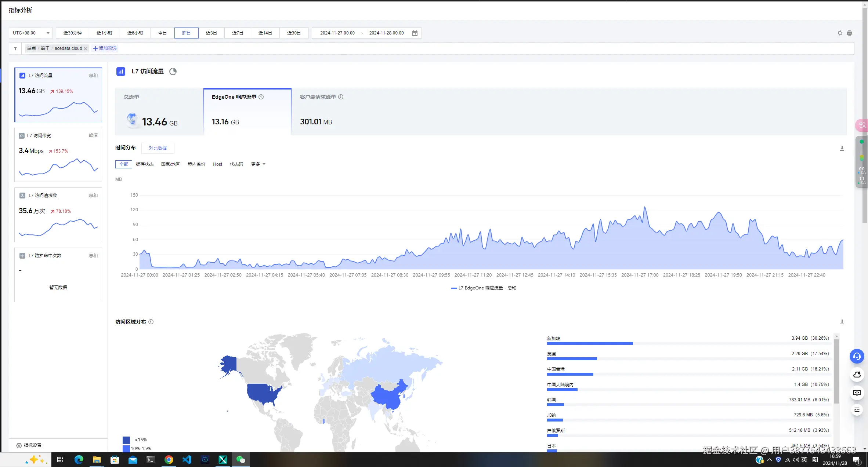Click the filter funnel icon
868x467 pixels.
click(15, 48)
